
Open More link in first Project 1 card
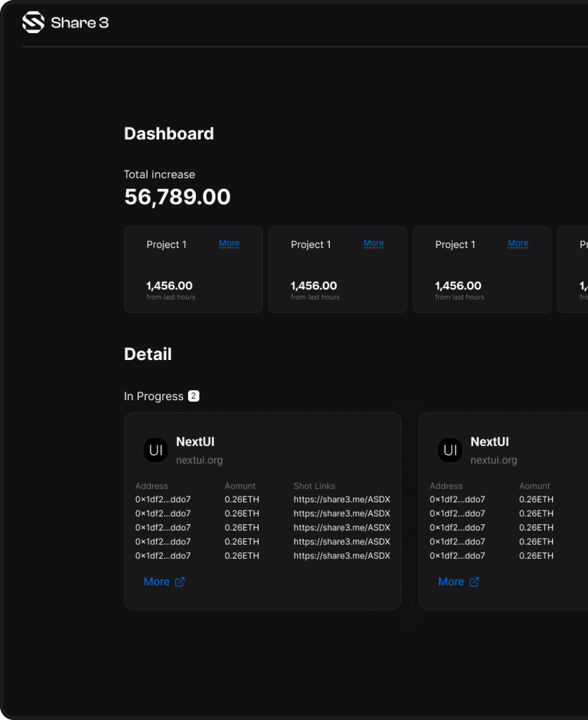click(x=229, y=243)
